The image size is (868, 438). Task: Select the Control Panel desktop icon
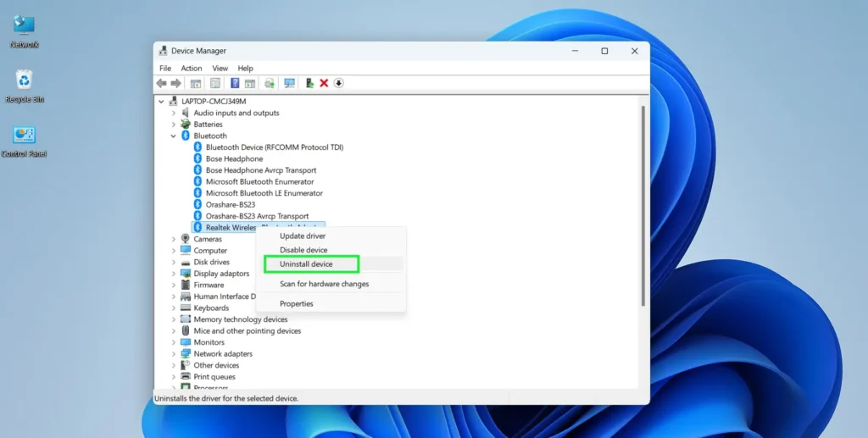(24, 141)
